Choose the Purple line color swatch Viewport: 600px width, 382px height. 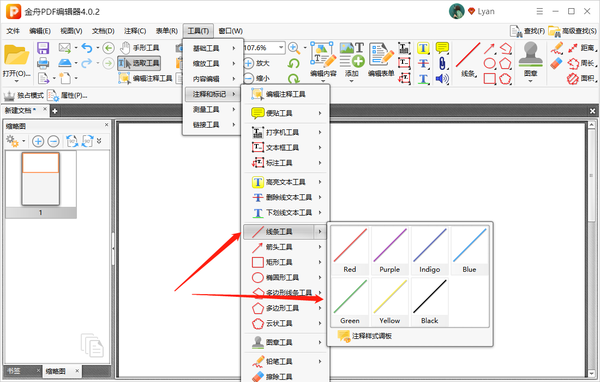(390, 251)
